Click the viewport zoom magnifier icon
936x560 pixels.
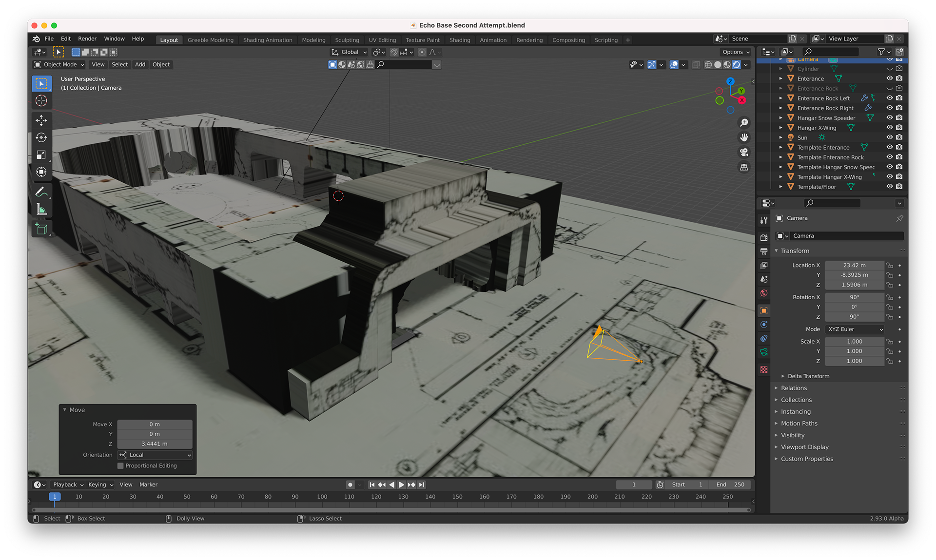pyautogui.click(x=744, y=122)
